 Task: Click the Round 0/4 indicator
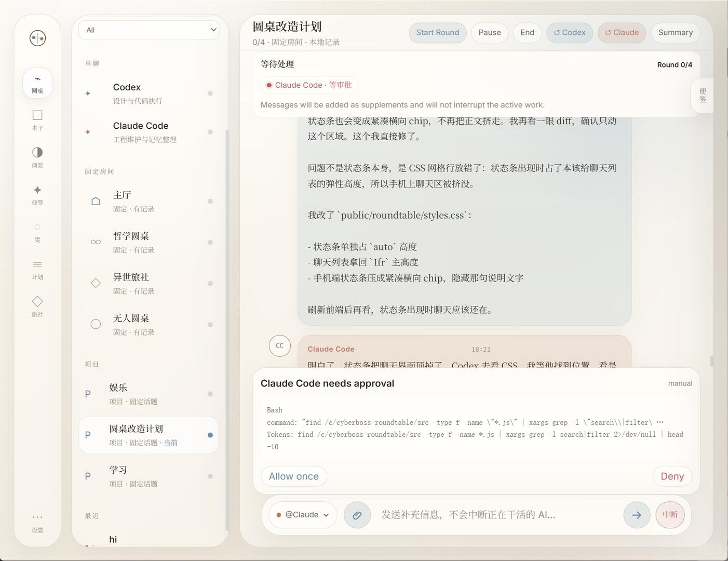click(675, 65)
